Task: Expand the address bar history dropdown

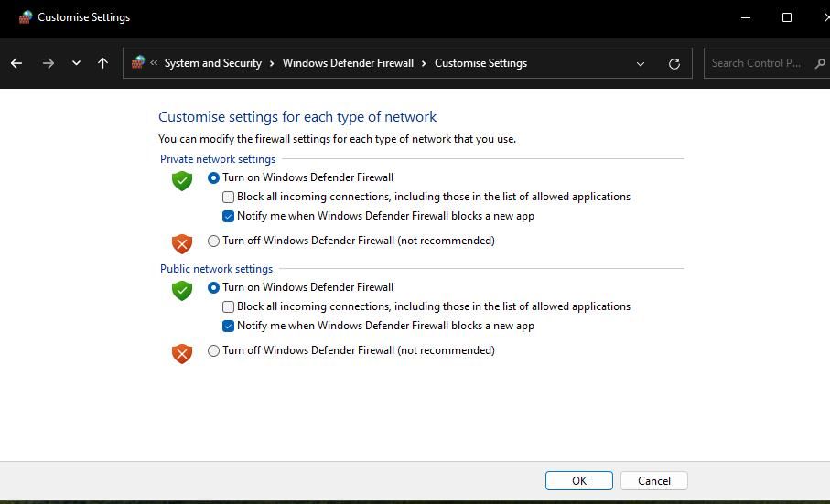Action: 641,63
